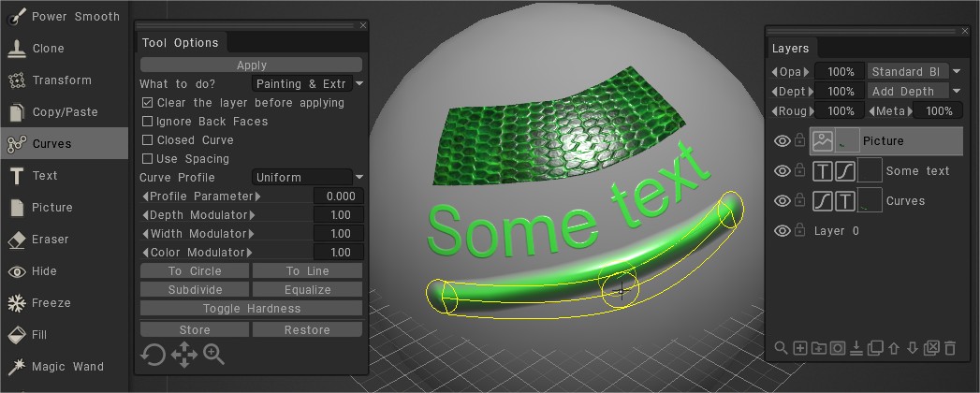This screenshot has height=393, width=980.
Task: Select the Eraser tool
Action: (64, 240)
